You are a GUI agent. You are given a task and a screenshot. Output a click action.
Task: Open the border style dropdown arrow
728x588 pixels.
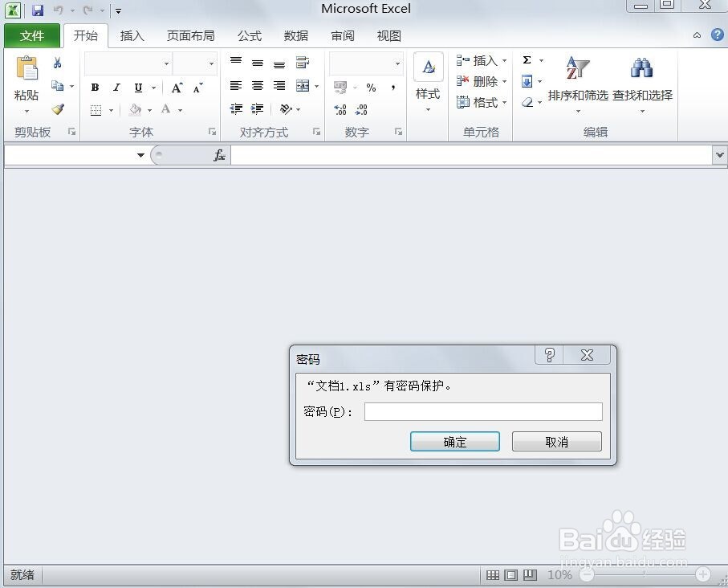coord(111,110)
